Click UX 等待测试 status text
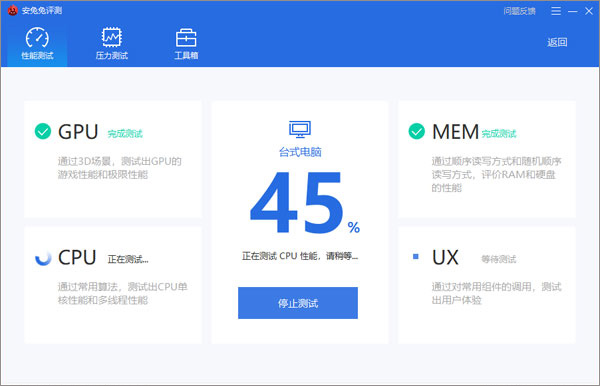 point(499,259)
